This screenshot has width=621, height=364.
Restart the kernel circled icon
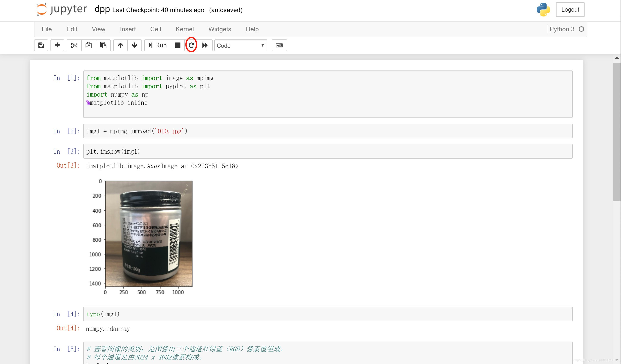191,45
